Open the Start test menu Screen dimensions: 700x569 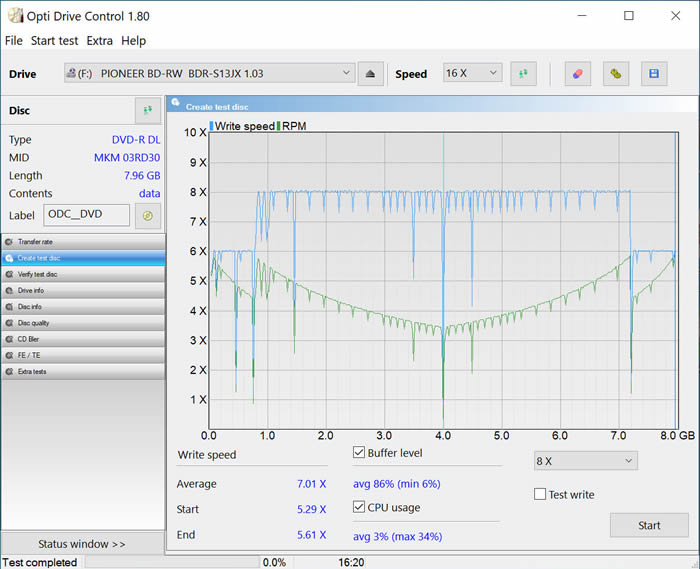pos(54,41)
